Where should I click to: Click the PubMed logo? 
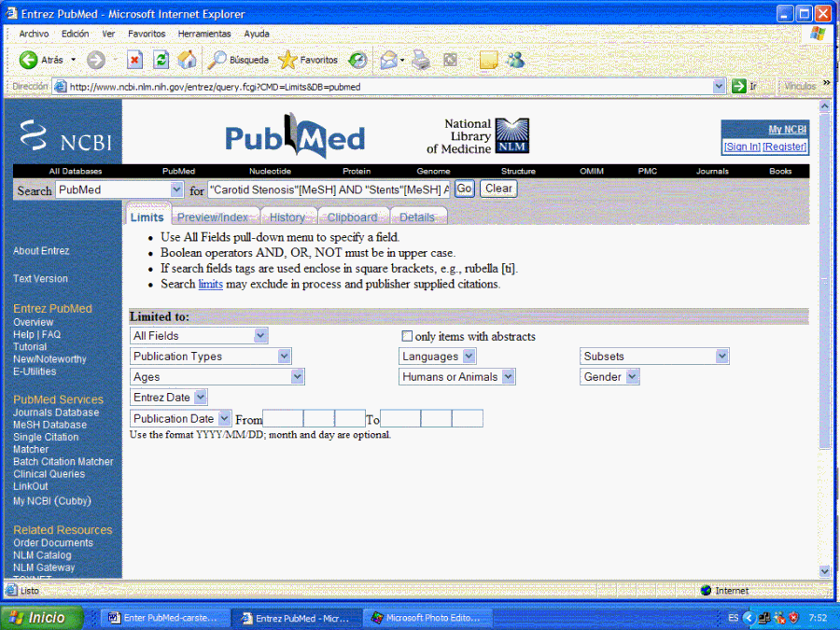click(295, 138)
